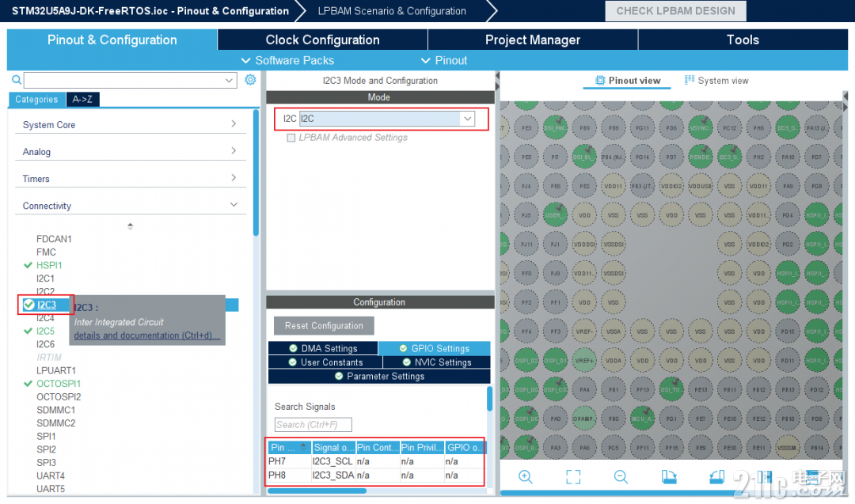
Task: Select the green VSYNC pin on chip
Action: point(700,127)
